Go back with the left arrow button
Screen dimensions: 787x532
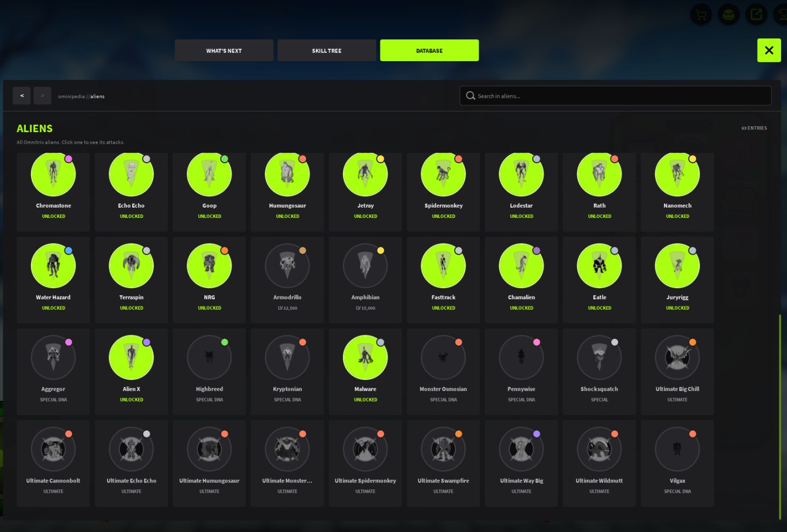(x=22, y=96)
